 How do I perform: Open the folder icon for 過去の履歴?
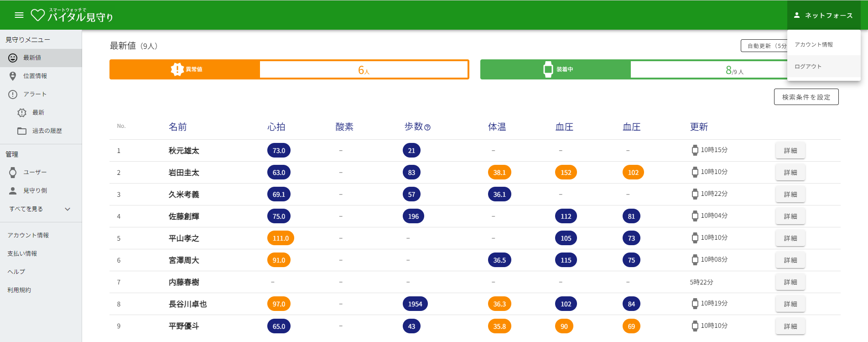click(x=22, y=131)
